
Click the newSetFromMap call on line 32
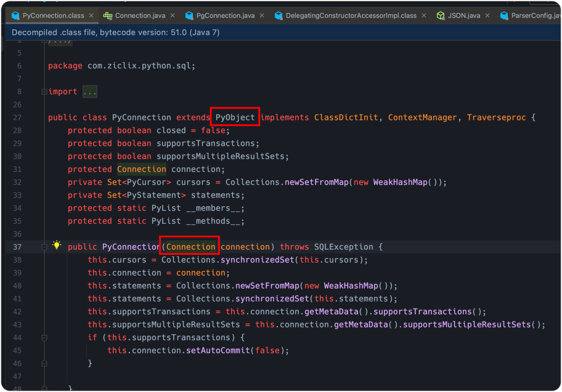[x=316, y=182]
